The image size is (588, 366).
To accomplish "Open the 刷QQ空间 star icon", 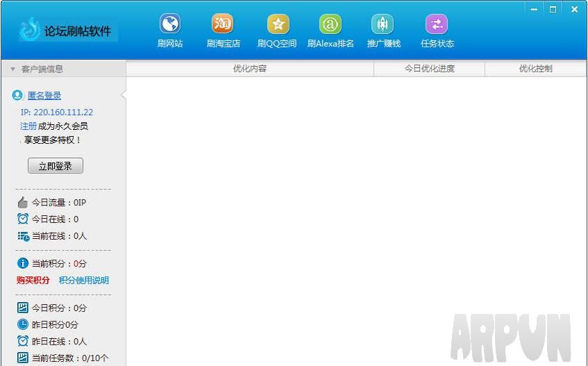I will click(278, 24).
